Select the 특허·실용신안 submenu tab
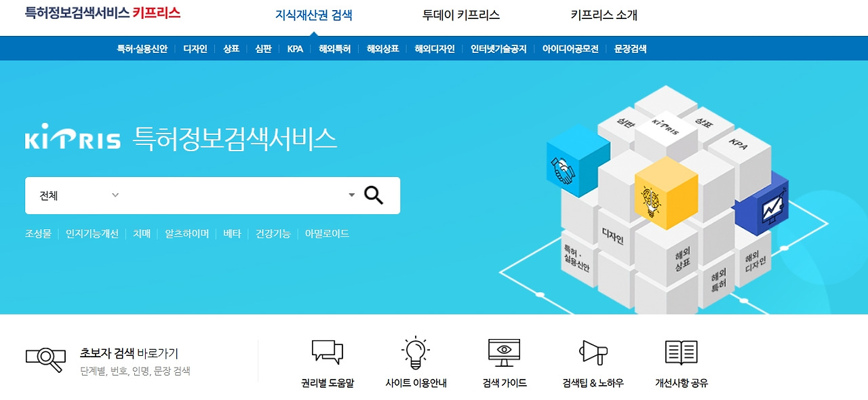868x400 pixels. 142,49
